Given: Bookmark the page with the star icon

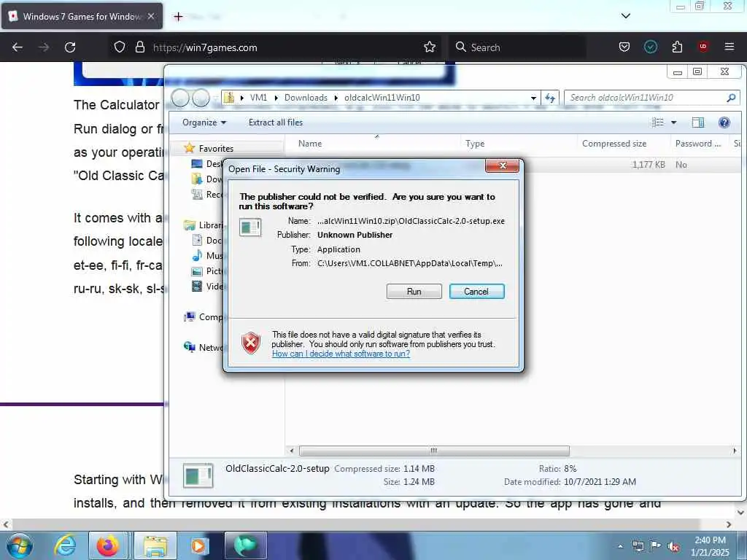Looking at the screenshot, I should 430,47.
